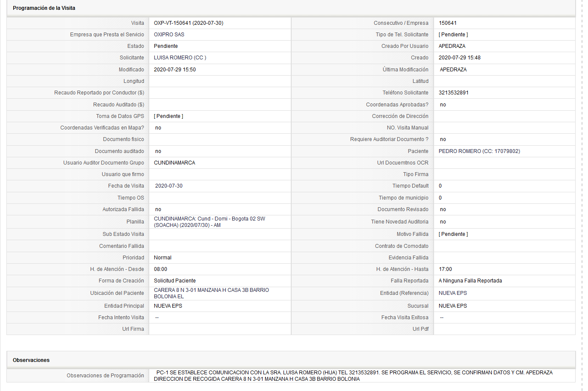The height and width of the screenshot is (391, 588).
Task: Click the Documento auditado value no
Action: pyautogui.click(x=158, y=151)
